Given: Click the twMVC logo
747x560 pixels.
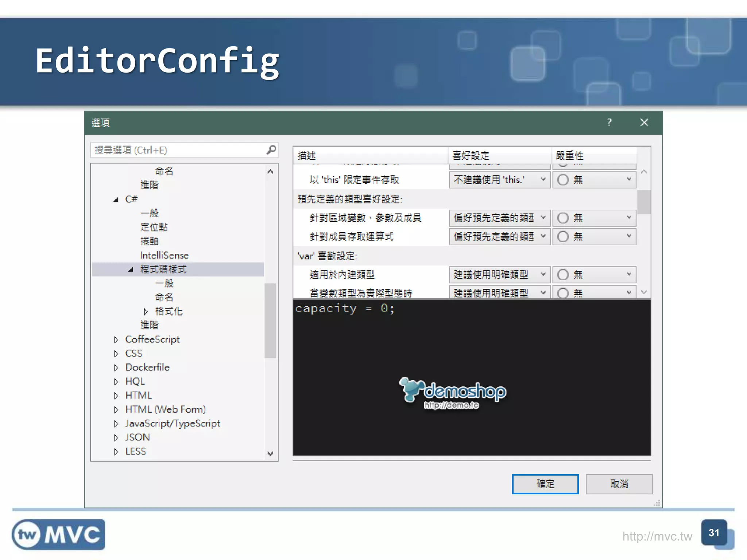Looking at the screenshot, I should click(58, 534).
